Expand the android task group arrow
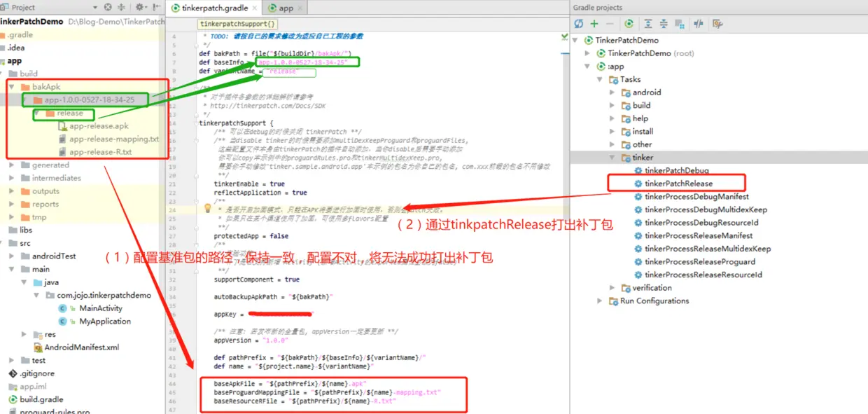The width and height of the screenshot is (868, 414). point(612,92)
